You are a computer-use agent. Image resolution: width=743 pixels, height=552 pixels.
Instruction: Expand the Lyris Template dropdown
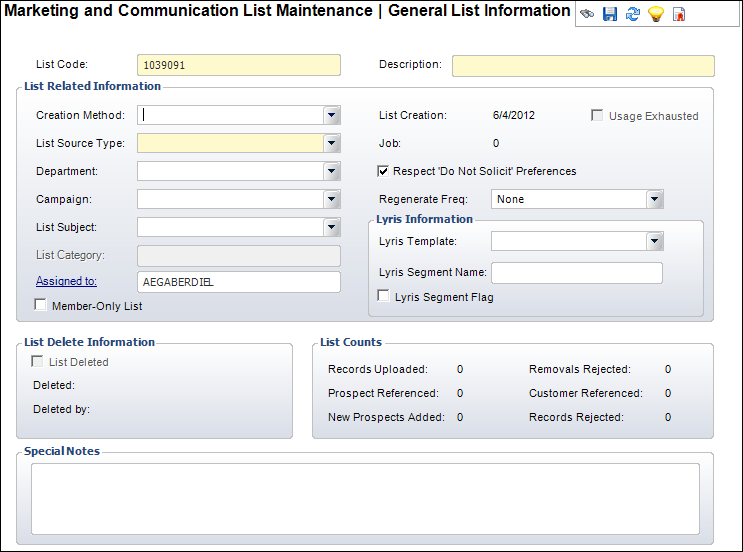655,241
